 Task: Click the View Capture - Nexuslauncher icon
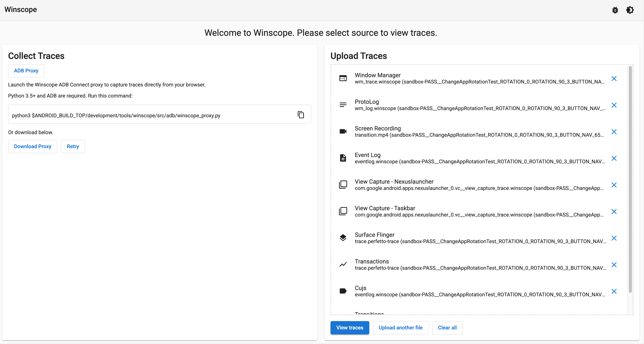pos(343,184)
